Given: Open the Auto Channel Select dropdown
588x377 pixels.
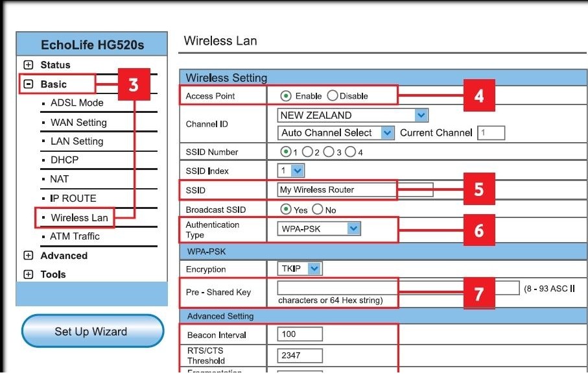Looking at the screenshot, I should [x=336, y=132].
